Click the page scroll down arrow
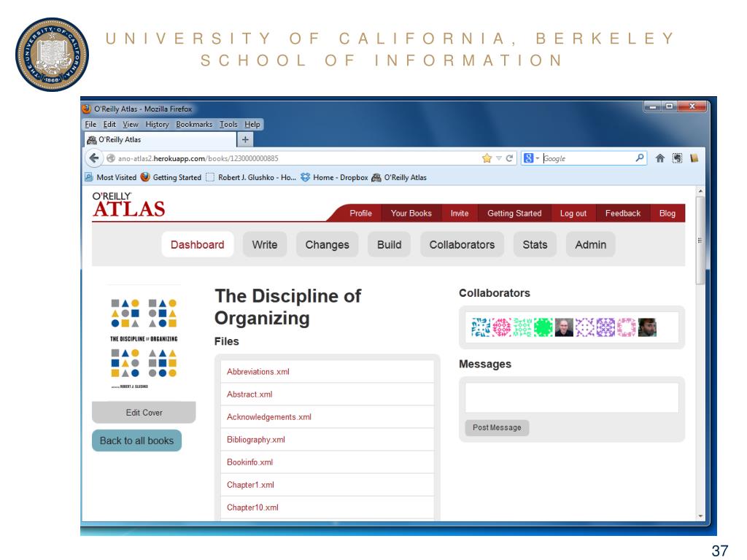This screenshot has height=560, width=747. [700, 516]
